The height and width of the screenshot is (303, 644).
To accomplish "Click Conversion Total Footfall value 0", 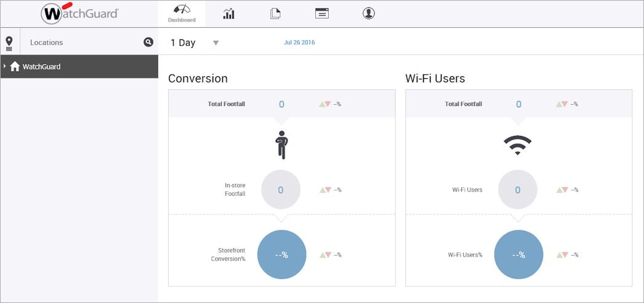I will (x=281, y=104).
